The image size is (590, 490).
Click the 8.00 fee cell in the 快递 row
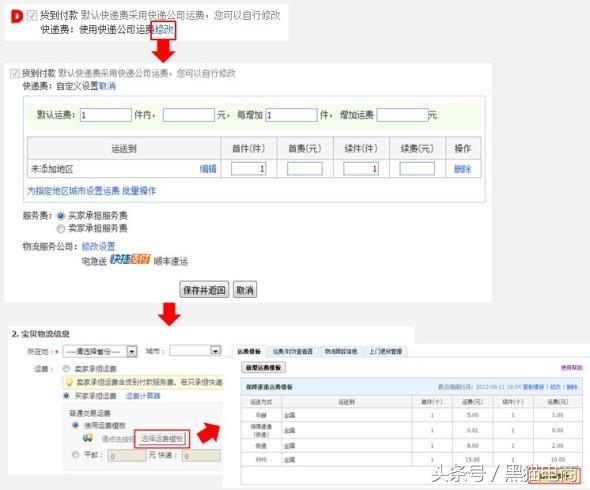(473, 446)
